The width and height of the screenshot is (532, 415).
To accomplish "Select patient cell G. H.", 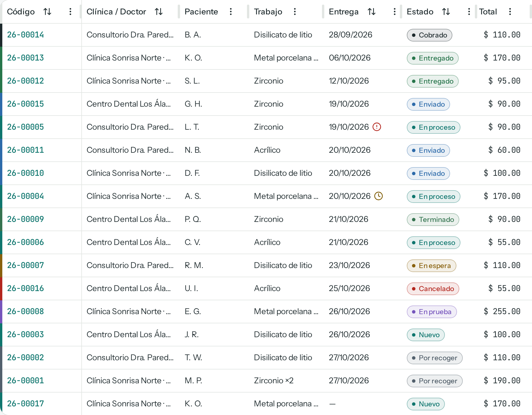I will coord(193,104).
